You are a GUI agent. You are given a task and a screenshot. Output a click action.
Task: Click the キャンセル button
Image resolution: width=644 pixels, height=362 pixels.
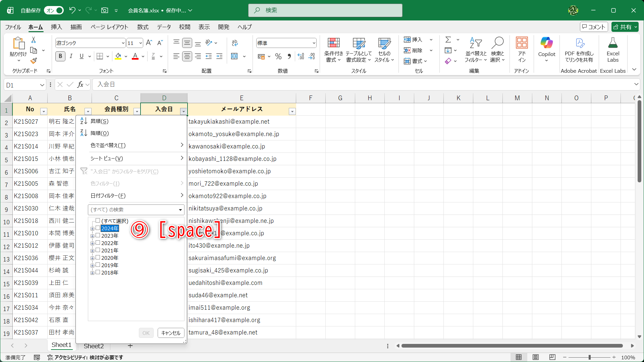171,333
